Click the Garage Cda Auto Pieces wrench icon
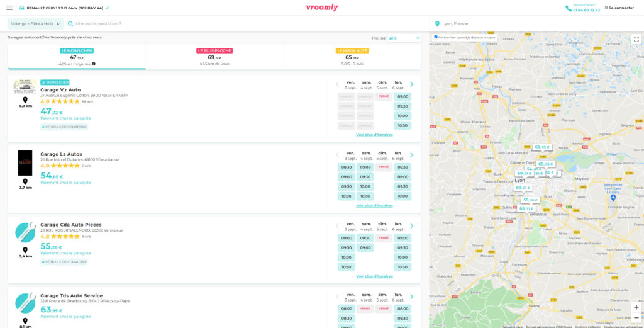 point(25,233)
